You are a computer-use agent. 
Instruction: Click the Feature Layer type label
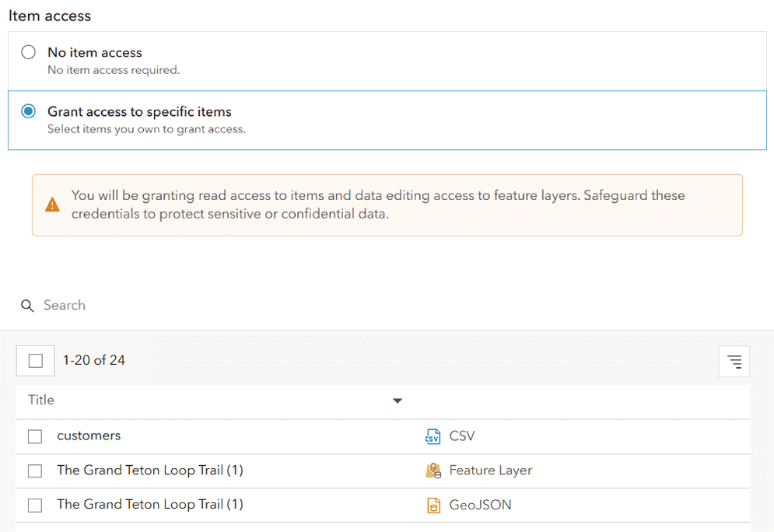[491, 471]
